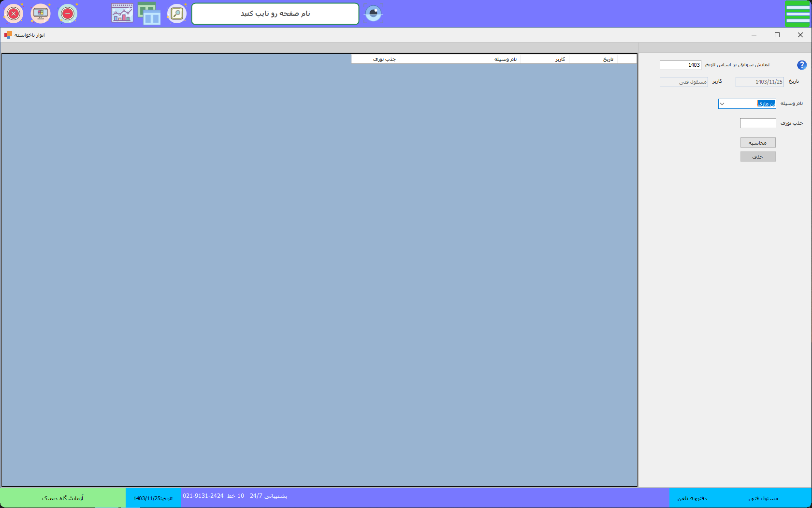Screen dimensions: 812x508
Task: Click the محاسبه button
Action: pyautogui.click(x=757, y=143)
